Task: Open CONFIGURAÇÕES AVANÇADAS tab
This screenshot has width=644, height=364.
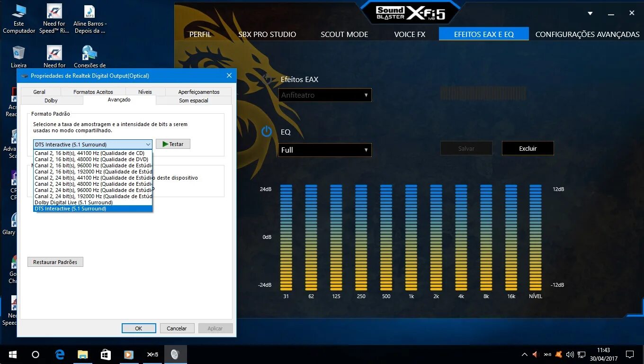Action: pyautogui.click(x=587, y=34)
